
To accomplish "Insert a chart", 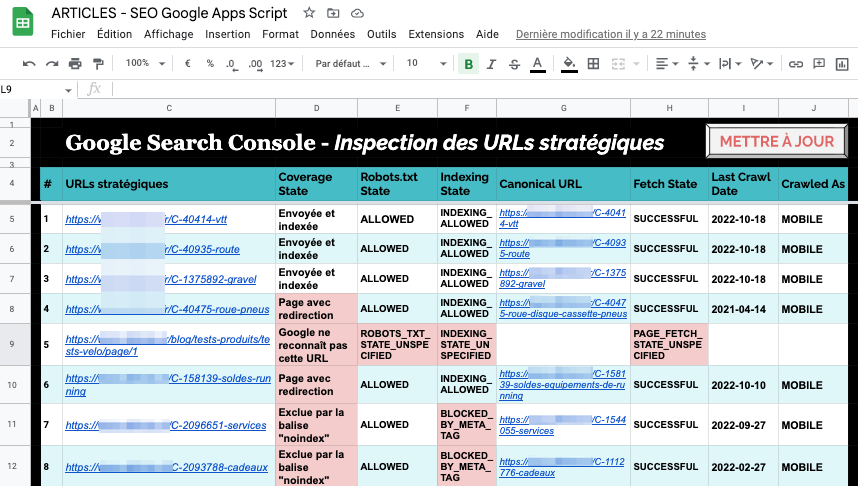I will (842, 64).
